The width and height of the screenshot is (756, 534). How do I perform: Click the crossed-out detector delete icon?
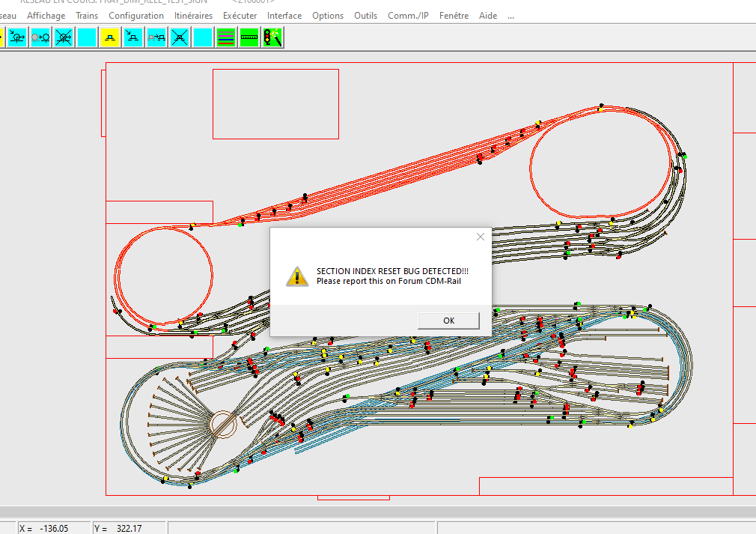(x=180, y=37)
